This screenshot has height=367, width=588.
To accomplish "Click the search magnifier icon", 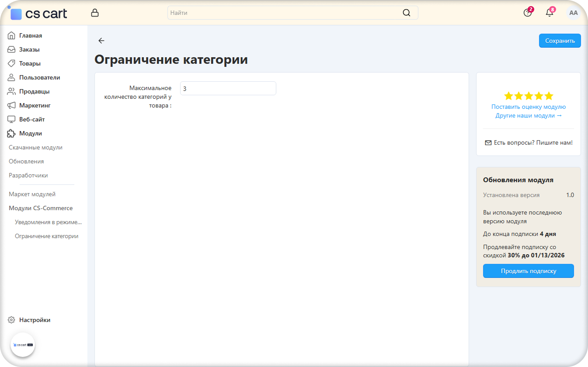I will pyautogui.click(x=406, y=13).
